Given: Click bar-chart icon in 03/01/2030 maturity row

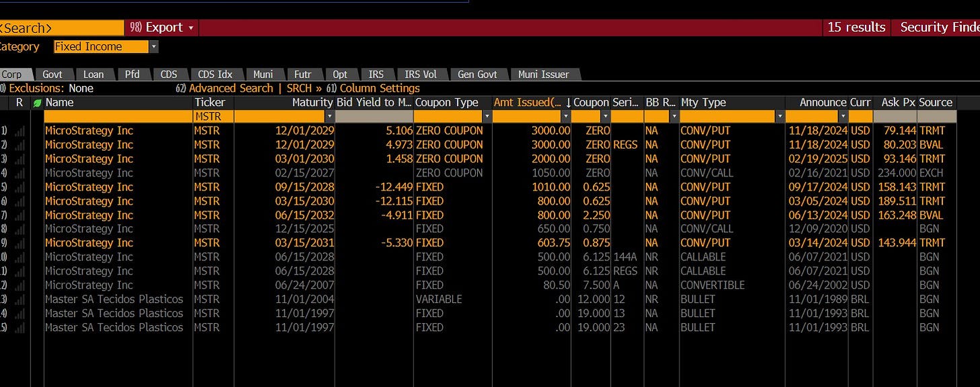Looking at the screenshot, I should coord(20,159).
